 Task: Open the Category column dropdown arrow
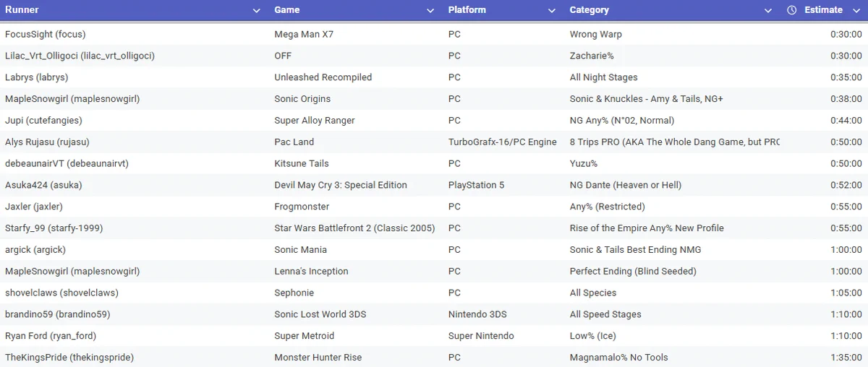(768, 10)
